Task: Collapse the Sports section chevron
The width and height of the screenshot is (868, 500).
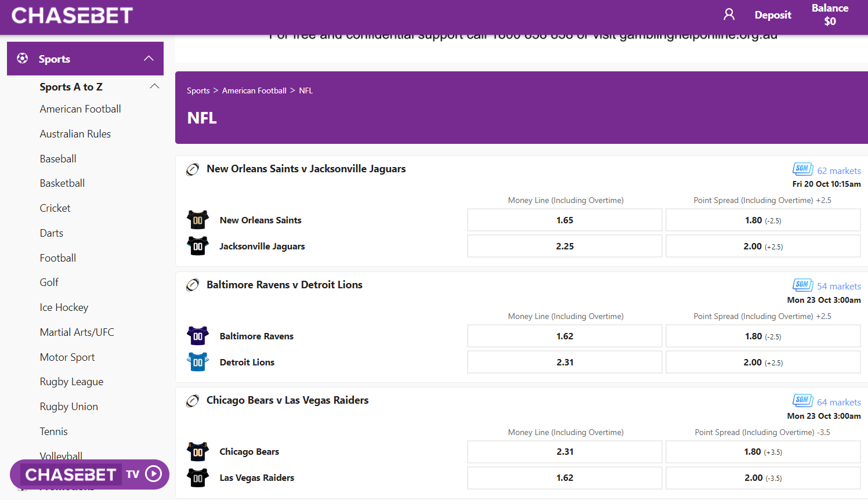Action: point(149,58)
